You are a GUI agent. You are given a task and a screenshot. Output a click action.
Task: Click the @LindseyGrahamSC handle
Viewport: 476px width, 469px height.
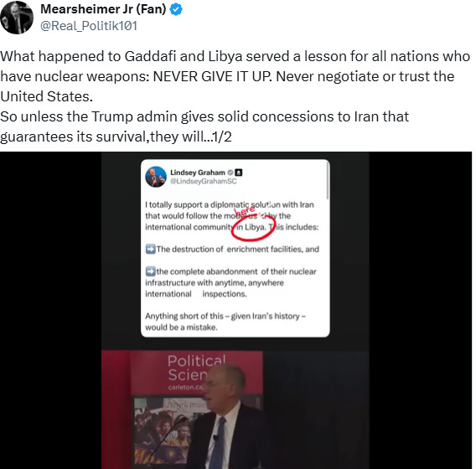coord(204,181)
